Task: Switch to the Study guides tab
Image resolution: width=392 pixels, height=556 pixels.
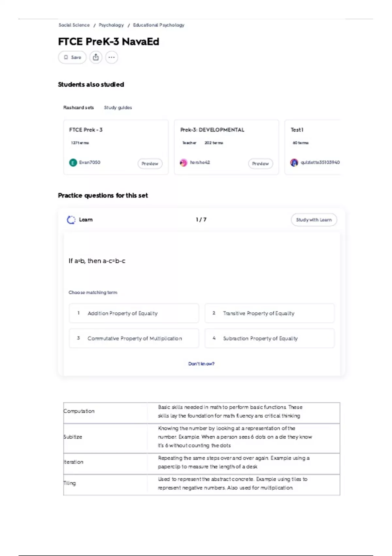Action: point(118,108)
